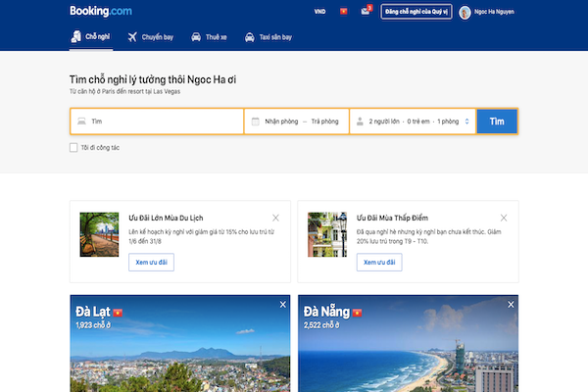Open the notifications envelope icon
Viewport: 588px width, 392px height.
pos(366,11)
